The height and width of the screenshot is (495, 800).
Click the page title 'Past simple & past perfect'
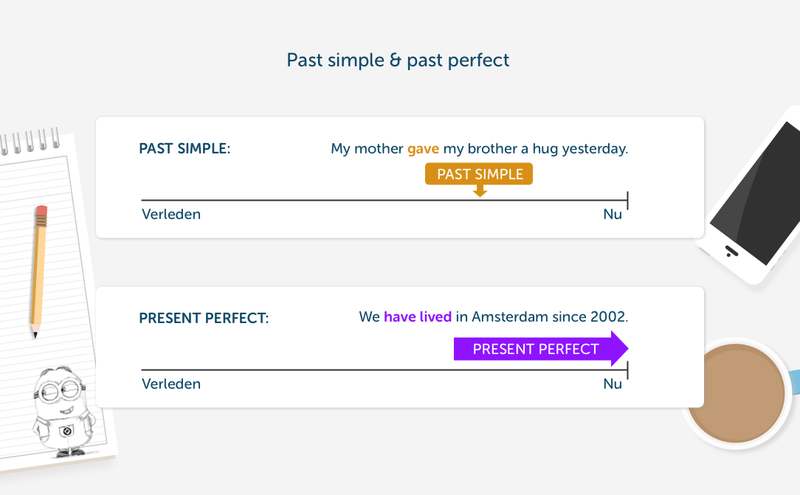coord(398,60)
